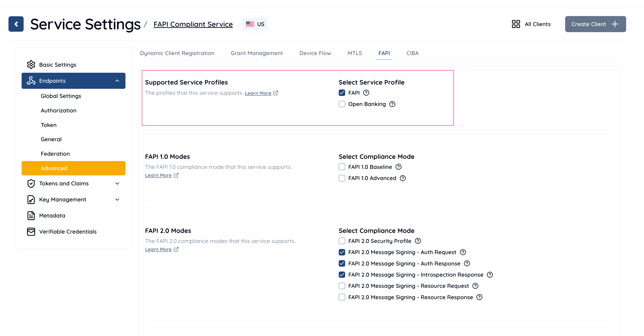The width and height of the screenshot is (644, 336).
Task: Switch to Dynamic Client Registration tab
Action: 177,53
